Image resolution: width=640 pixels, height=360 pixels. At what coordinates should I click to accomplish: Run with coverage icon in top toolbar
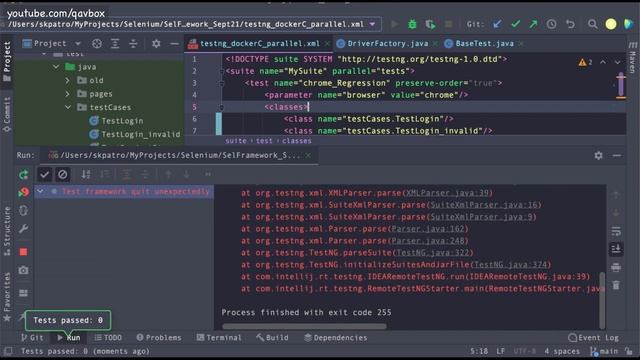pyautogui.click(x=430, y=24)
